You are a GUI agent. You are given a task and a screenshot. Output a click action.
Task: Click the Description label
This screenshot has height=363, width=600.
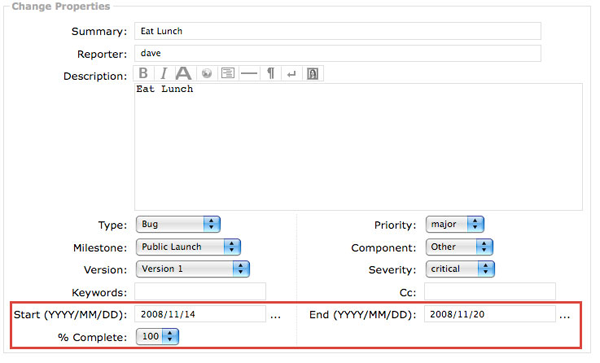pos(95,76)
